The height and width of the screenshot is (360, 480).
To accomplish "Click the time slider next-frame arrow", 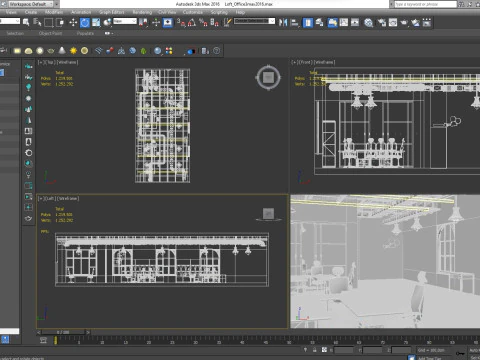I will click(x=88, y=332).
